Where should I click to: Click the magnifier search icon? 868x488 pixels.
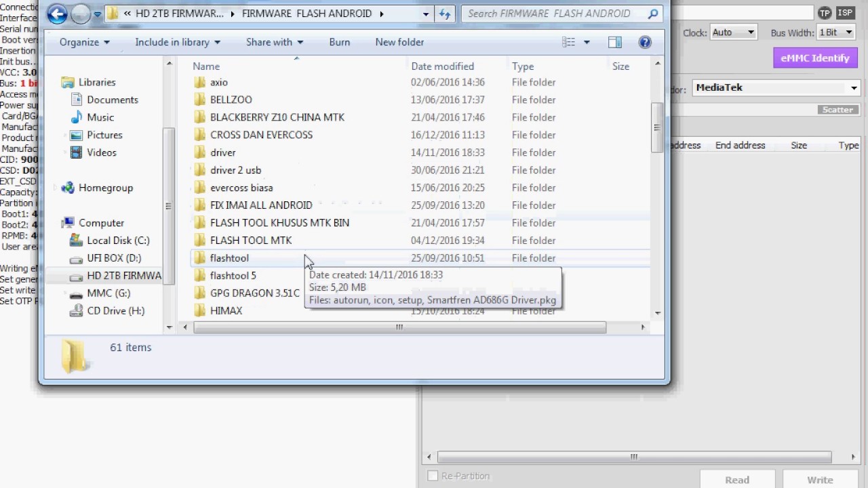652,14
